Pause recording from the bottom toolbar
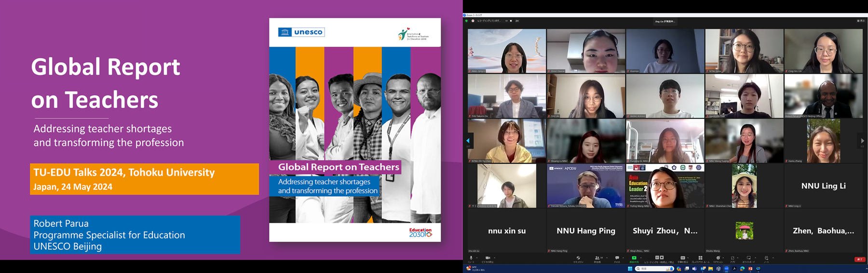This screenshot has width=868, height=273. [x=657, y=258]
